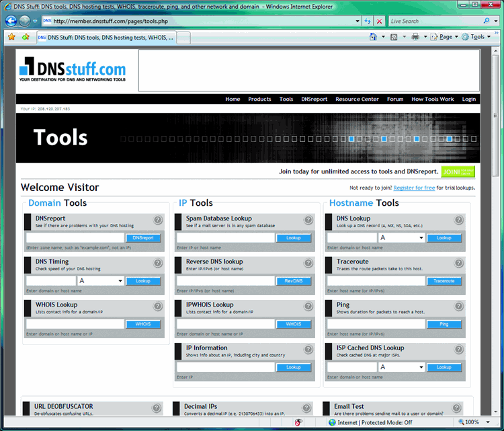Open How Tools Work nav item
Screen dimensions: 504x431
(x=433, y=99)
